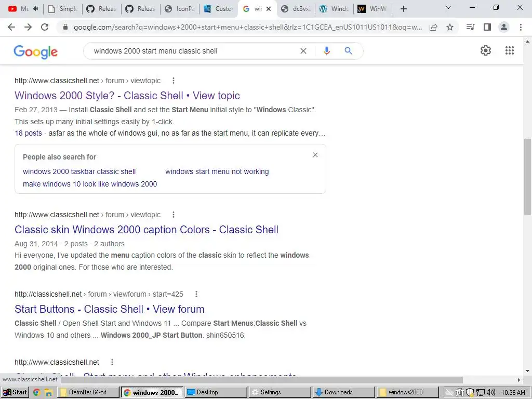Click the page vertical scrollbar thumb

tap(527, 177)
